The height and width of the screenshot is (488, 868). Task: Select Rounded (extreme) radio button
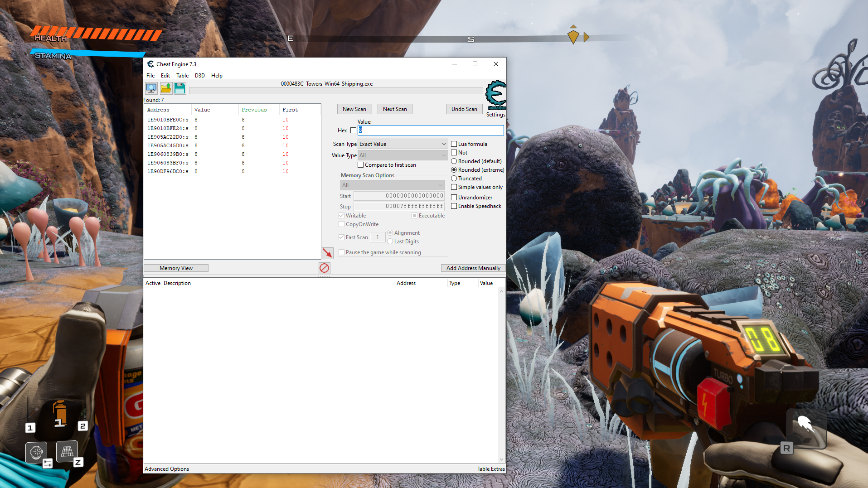[454, 170]
